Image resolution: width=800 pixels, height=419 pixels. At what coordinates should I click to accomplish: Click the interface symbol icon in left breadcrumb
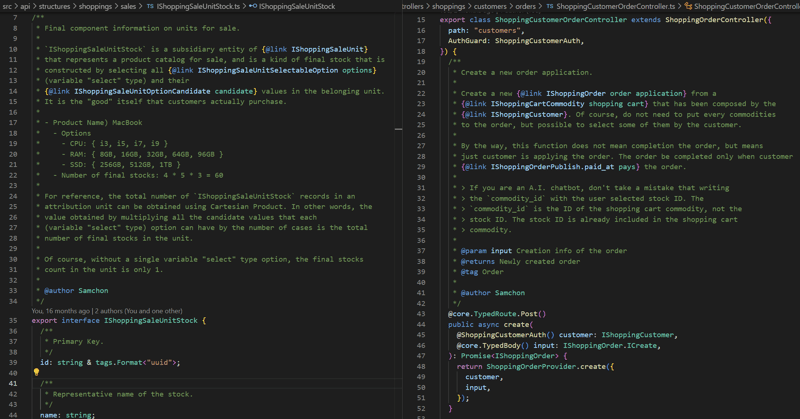252,6
